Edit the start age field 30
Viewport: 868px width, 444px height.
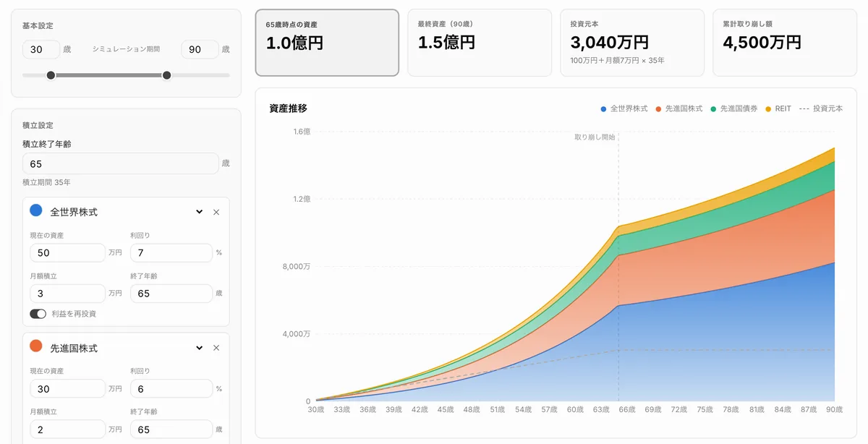[x=41, y=49]
